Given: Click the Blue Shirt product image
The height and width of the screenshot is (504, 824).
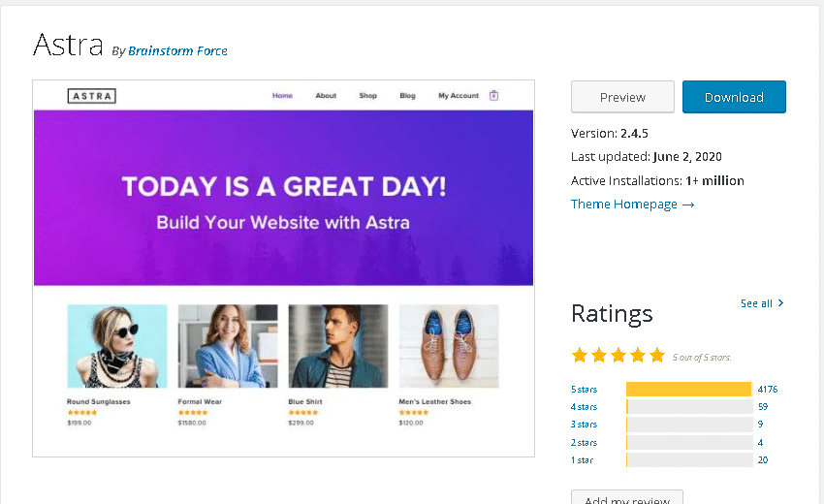Looking at the screenshot, I should point(338,346).
